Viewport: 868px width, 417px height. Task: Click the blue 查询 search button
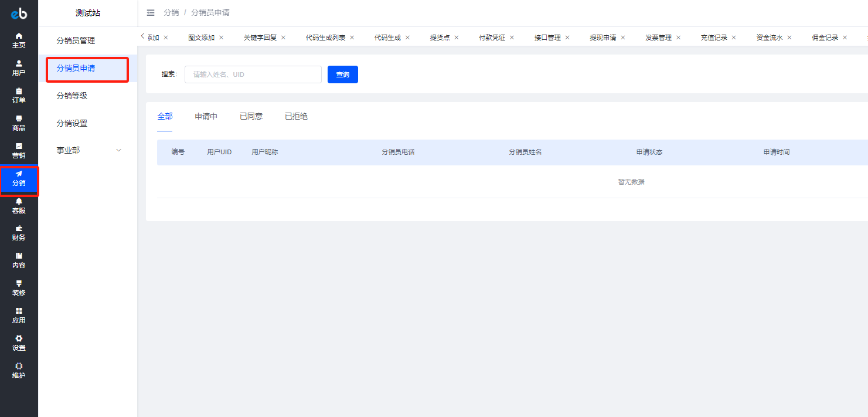pos(342,74)
